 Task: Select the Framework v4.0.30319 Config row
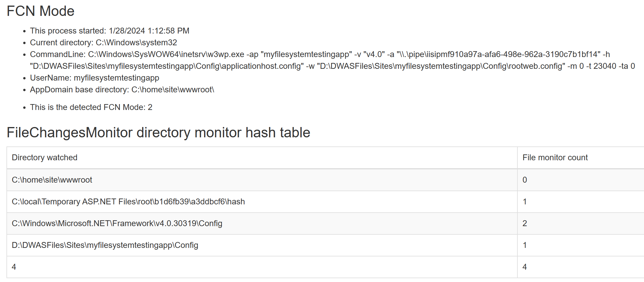pos(325,223)
